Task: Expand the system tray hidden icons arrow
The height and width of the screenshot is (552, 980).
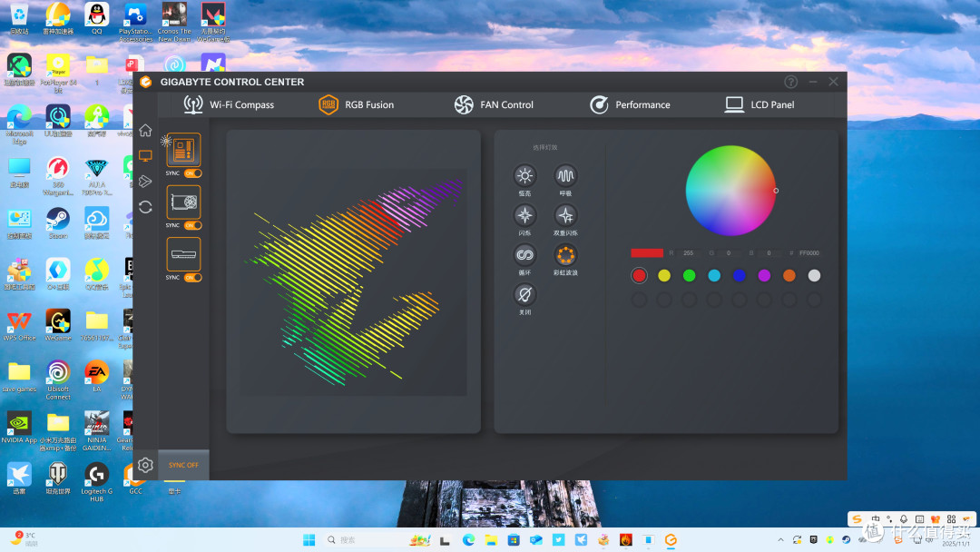Action: click(x=780, y=539)
